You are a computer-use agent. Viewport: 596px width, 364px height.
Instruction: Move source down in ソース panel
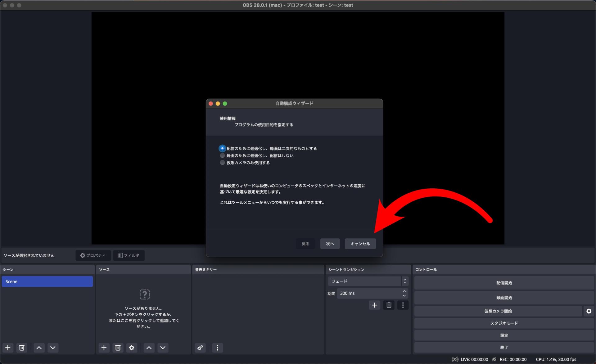pos(163,348)
